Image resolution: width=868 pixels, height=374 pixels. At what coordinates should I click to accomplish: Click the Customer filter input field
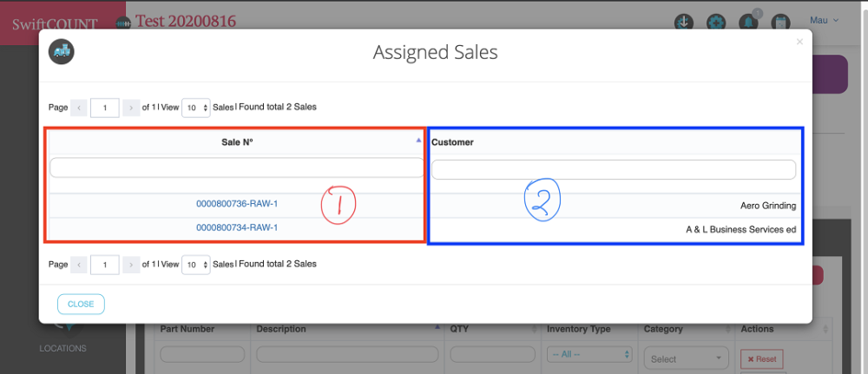pos(614,169)
